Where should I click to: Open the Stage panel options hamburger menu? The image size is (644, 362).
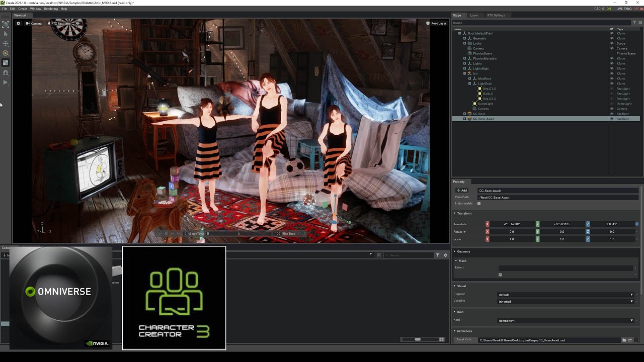pos(640,23)
